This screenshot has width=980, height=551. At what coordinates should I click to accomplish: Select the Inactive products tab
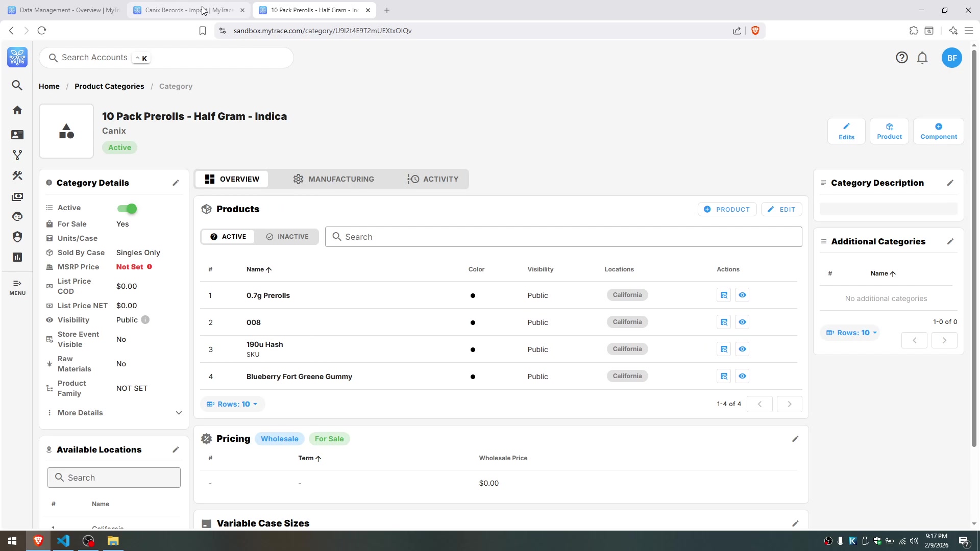tap(287, 237)
